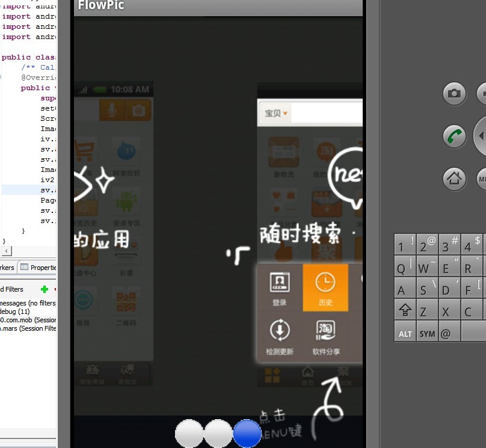
Task: Select the blue third page dot
Action: pyautogui.click(x=247, y=433)
